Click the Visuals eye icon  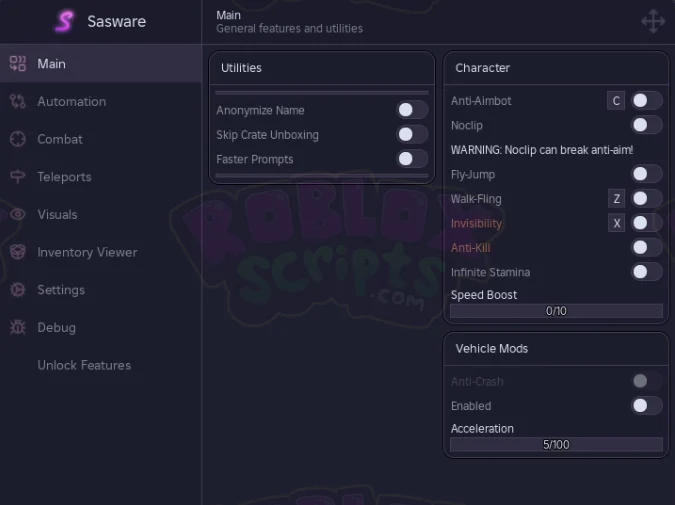[18, 214]
